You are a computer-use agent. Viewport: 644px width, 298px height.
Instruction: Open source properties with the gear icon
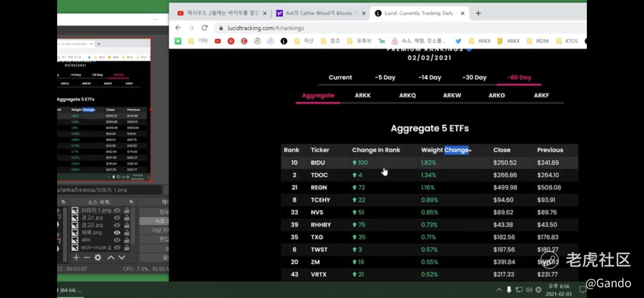click(x=98, y=257)
